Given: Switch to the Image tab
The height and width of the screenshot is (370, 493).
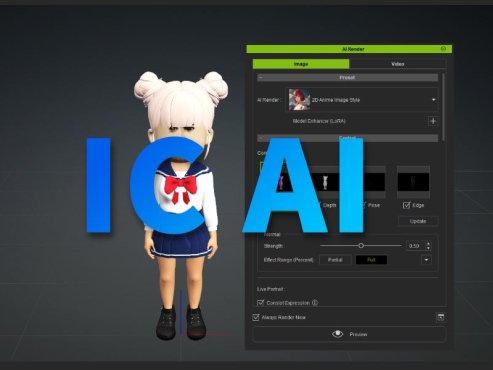Looking at the screenshot, I should [x=301, y=64].
